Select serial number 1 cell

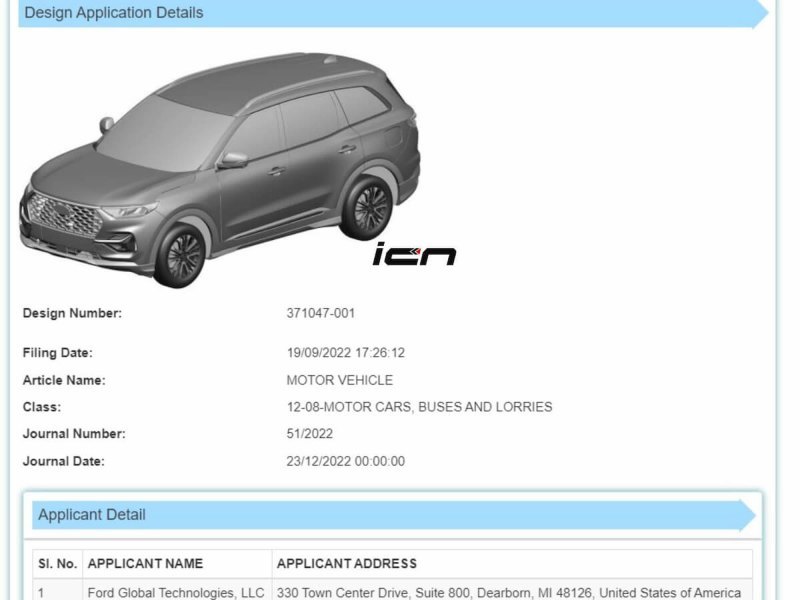pos(58,591)
